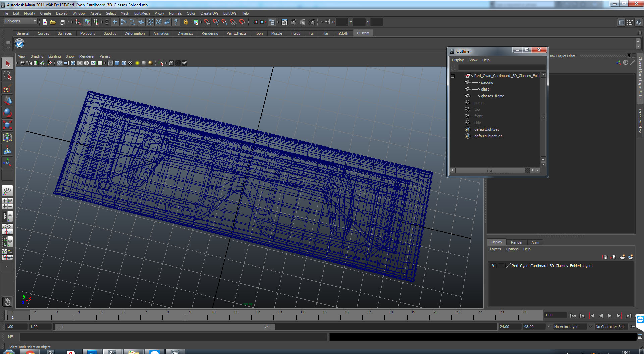
Task: Click Outliner horizontal scrollbar
Action: 490,170
